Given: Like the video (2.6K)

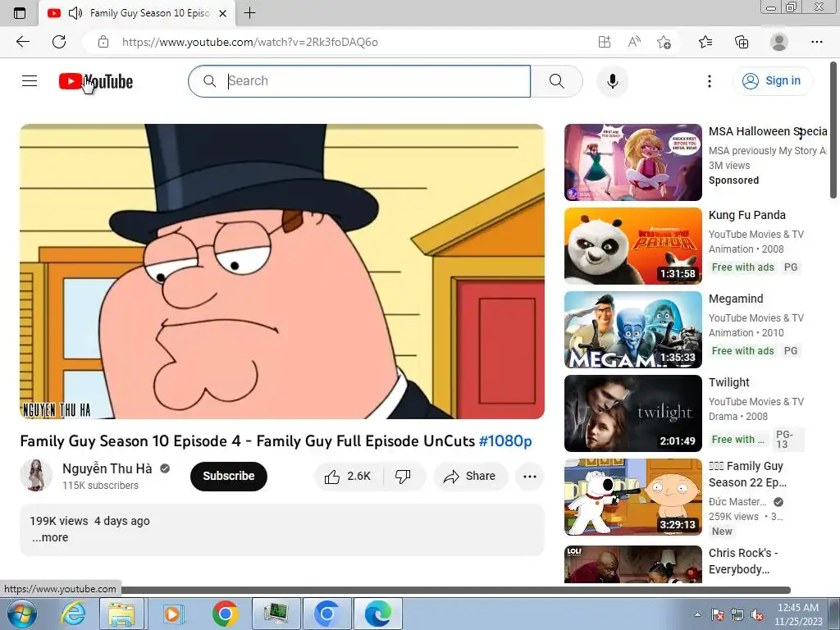Looking at the screenshot, I should pos(349,476).
